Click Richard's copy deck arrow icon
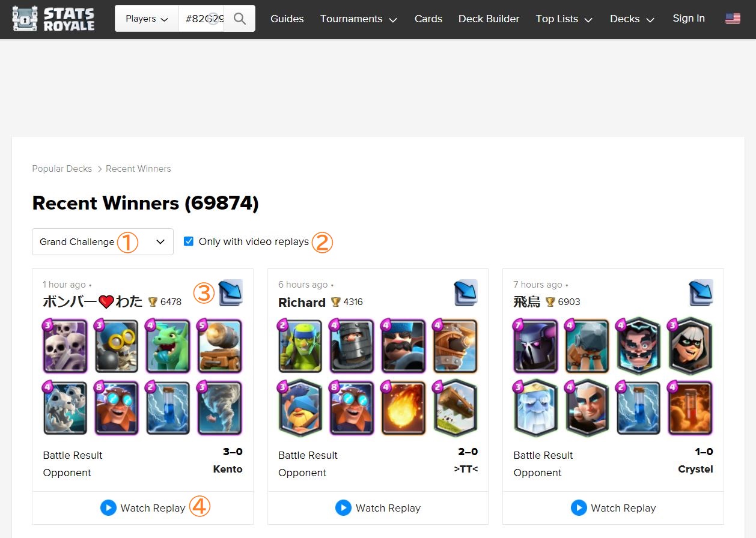 tap(466, 292)
